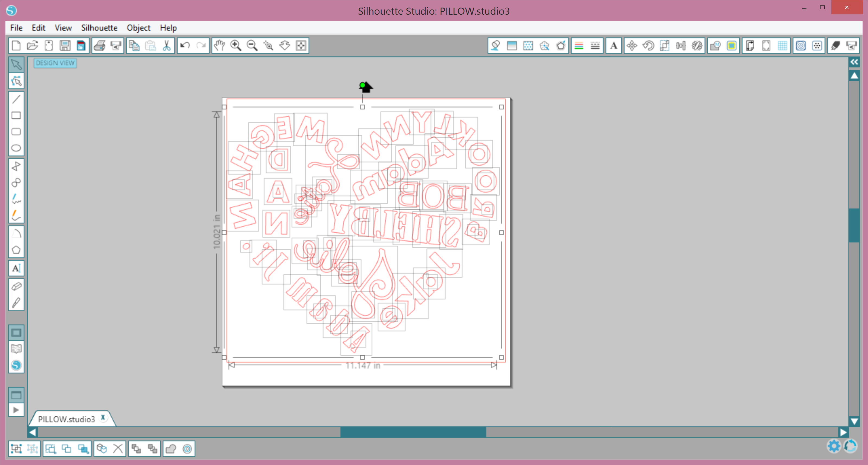Click the Zoom Out magnifier
This screenshot has height=465, width=868.
tap(252, 46)
